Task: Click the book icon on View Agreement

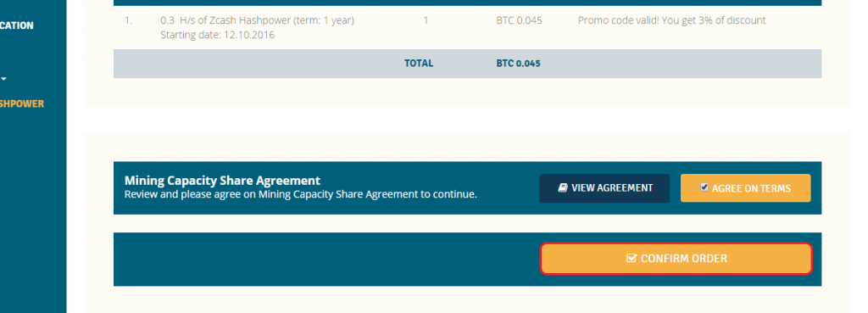Action: (563, 188)
